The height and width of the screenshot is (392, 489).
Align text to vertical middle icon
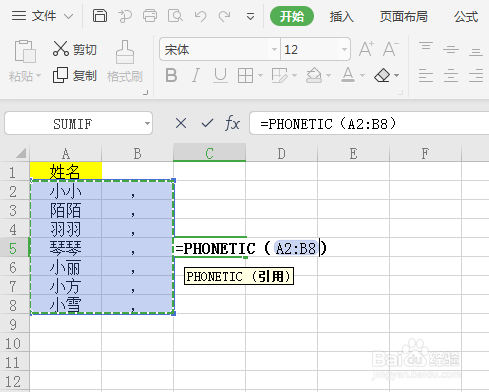[x=451, y=49]
